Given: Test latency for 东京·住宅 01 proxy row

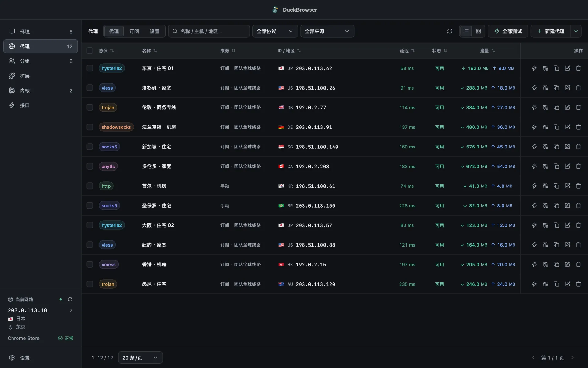Looking at the screenshot, I should click(x=534, y=68).
